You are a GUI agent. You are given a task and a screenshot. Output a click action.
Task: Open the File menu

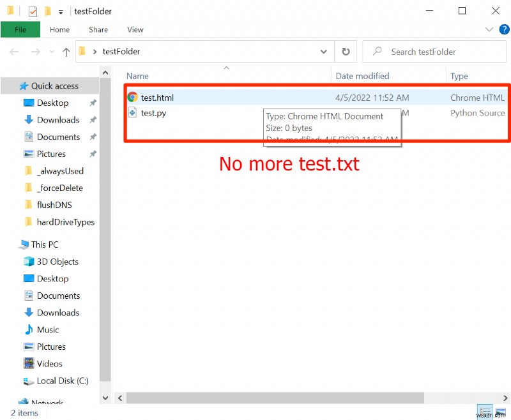point(20,29)
